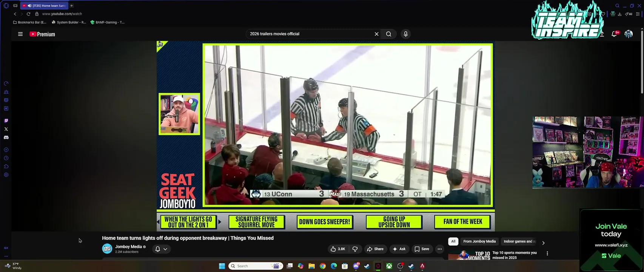644x272 pixels.
Task: Open Twitch in the Opera sidebar
Action: 6,121
